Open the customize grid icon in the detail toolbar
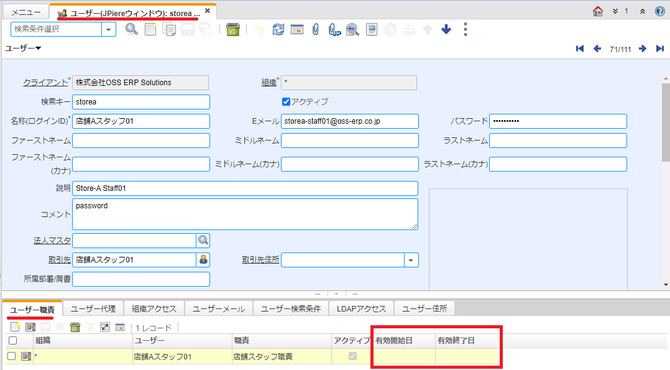The width and height of the screenshot is (670, 370). pos(105,327)
